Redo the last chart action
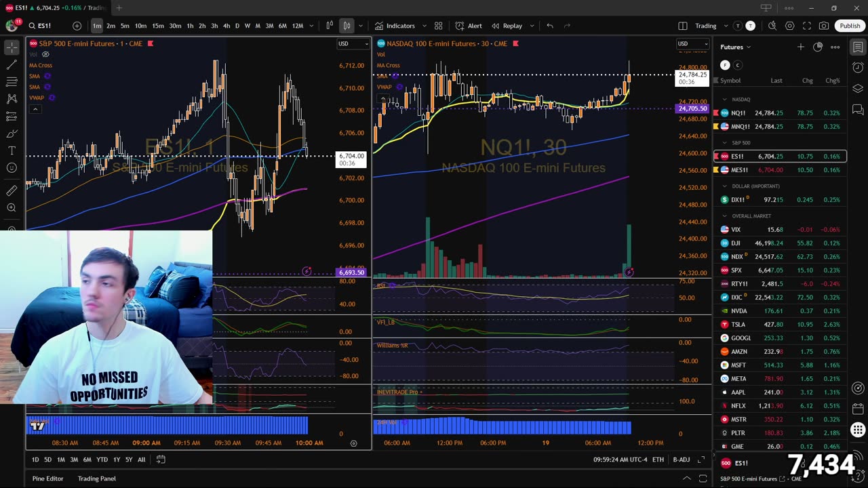The height and width of the screenshot is (488, 868). [x=568, y=26]
